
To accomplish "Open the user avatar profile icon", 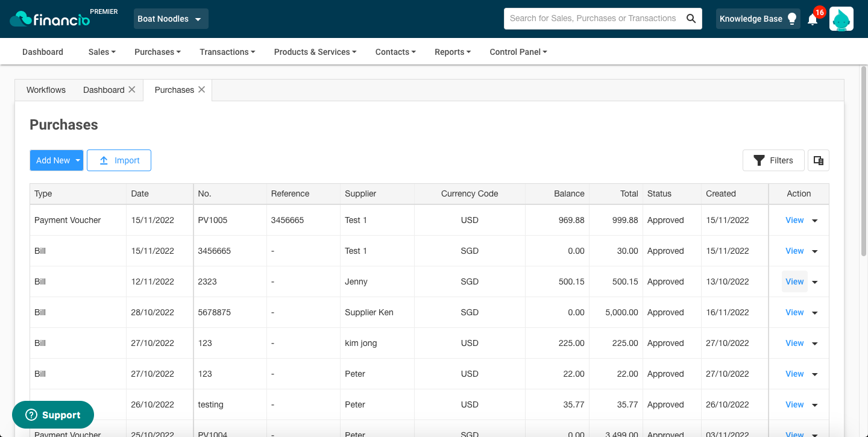I will point(841,19).
